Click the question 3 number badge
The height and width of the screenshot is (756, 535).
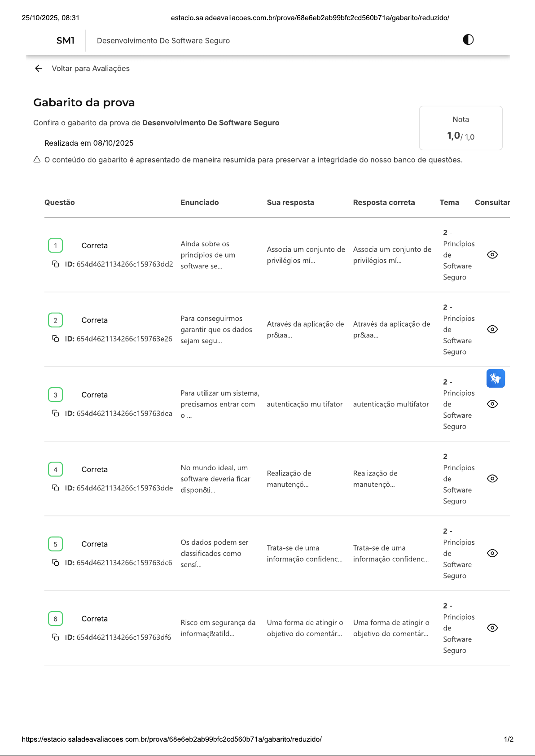[x=55, y=395]
